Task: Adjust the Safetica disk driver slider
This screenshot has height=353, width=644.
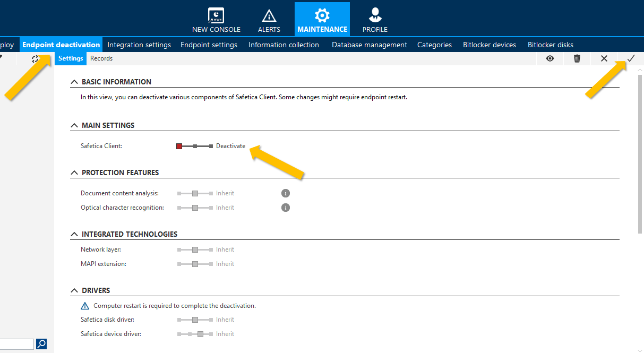Action: click(x=195, y=320)
